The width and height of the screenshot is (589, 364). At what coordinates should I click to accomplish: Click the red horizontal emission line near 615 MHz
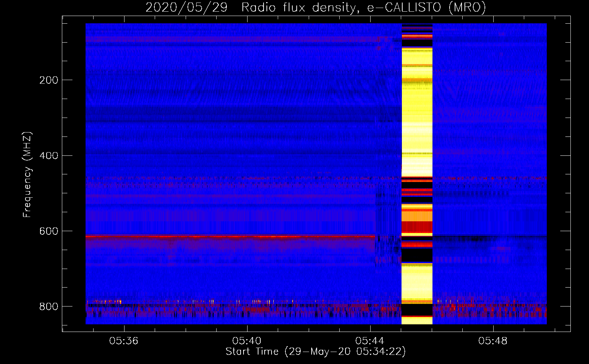coord(230,237)
